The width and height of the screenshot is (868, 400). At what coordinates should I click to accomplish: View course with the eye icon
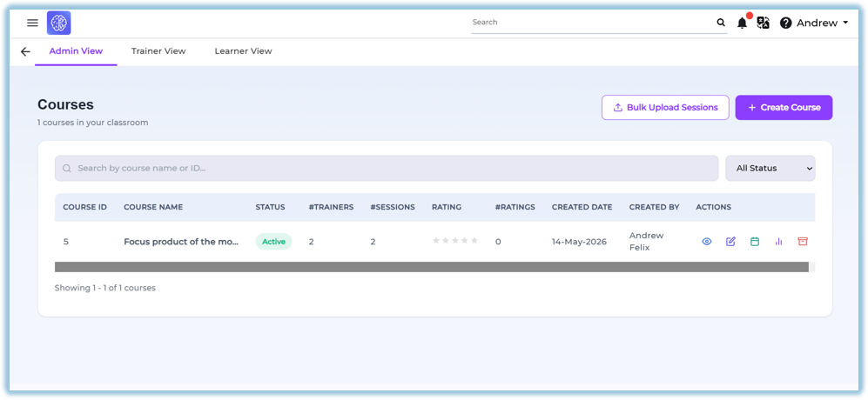pyautogui.click(x=706, y=241)
